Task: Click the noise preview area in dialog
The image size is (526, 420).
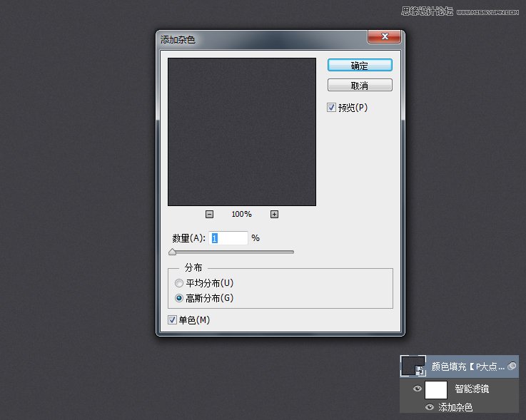Action: coord(241,132)
